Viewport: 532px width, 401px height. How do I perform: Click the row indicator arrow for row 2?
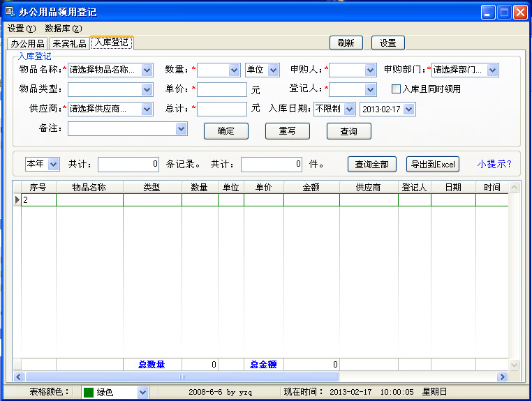(17, 200)
